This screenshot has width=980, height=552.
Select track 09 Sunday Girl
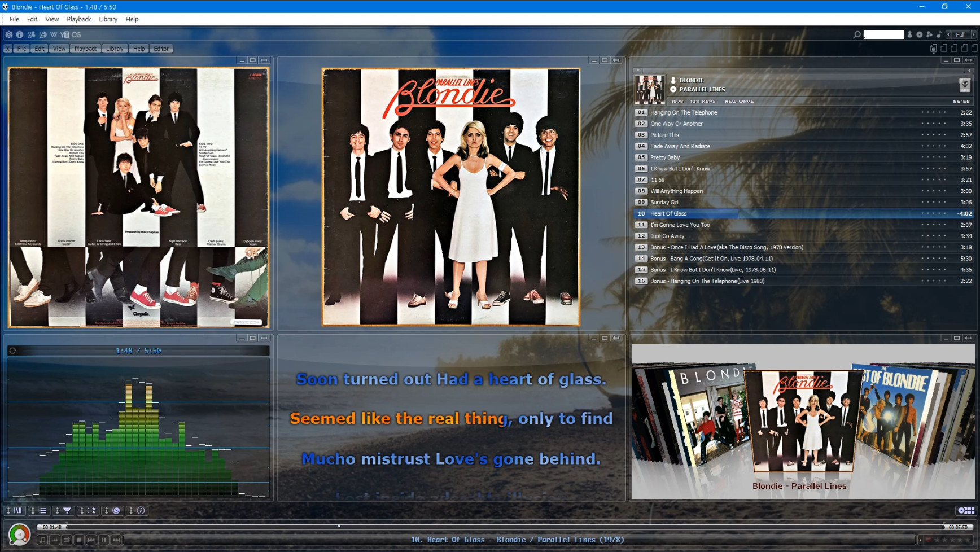(803, 202)
